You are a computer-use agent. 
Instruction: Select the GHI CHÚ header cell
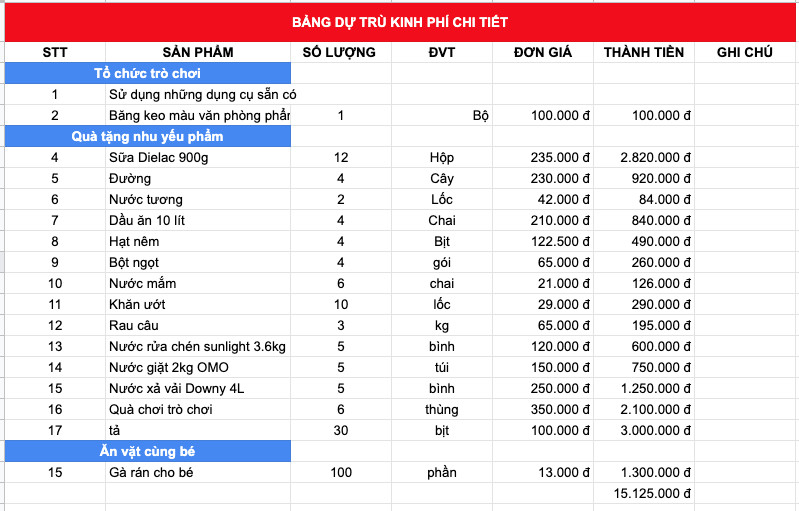tap(746, 52)
